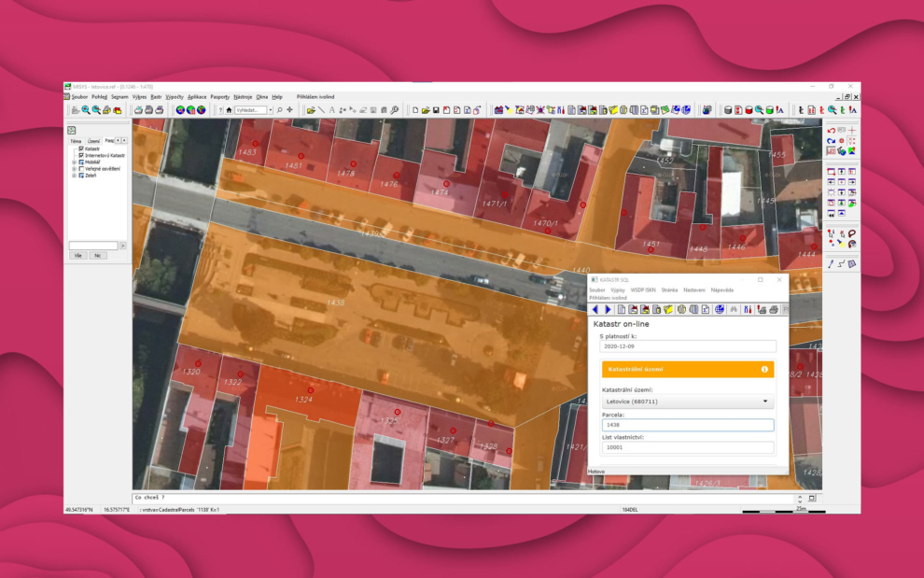Select the text A tool
The width and height of the screenshot is (924, 578).
point(331,109)
